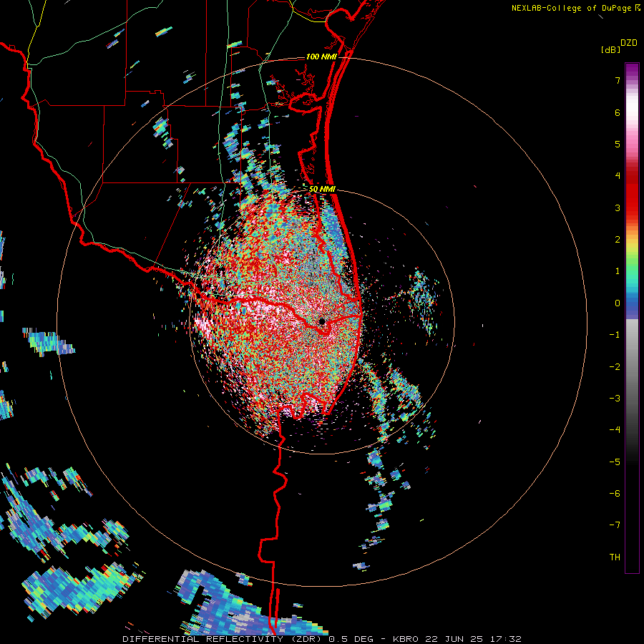This screenshot has height=644, width=644.
Task: Click the 4 value on color scale
Action: coord(618,176)
